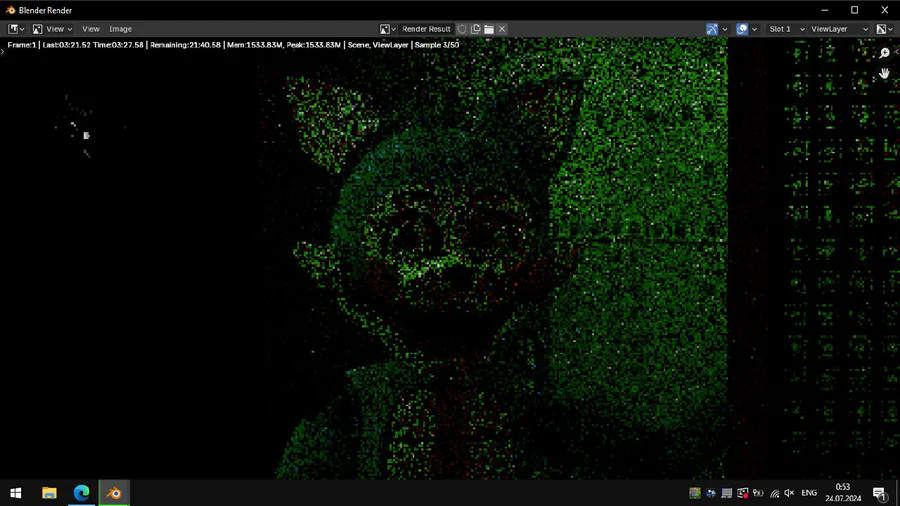Click the Mem:1533.83M status text
The image size is (900, 506).
(x=255, y=45)
